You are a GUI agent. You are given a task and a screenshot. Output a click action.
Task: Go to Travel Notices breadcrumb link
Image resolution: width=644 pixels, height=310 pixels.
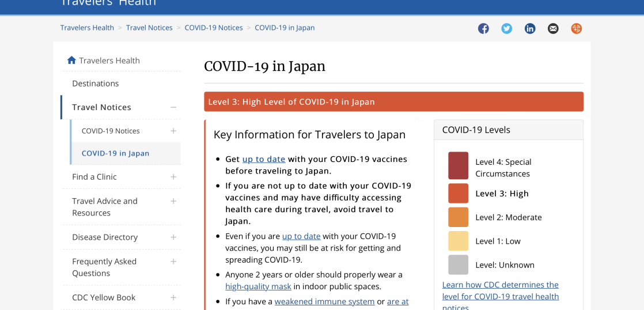point(149,28)
